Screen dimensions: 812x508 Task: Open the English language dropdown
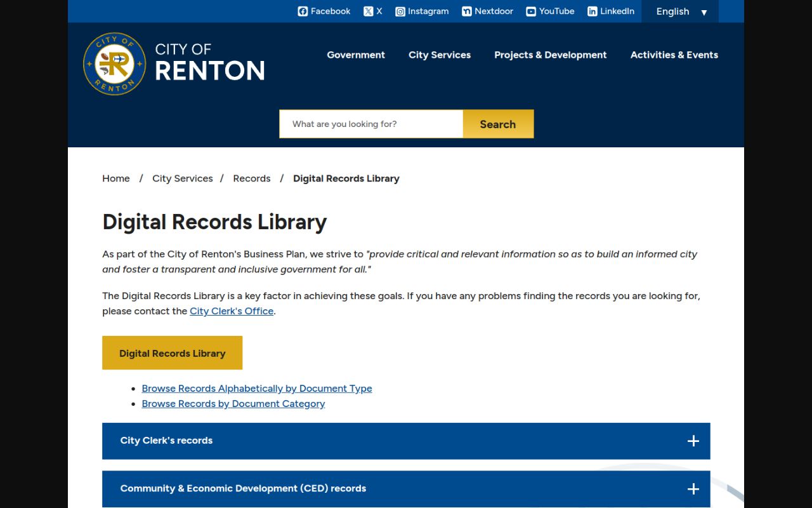(x=680, y=11)
